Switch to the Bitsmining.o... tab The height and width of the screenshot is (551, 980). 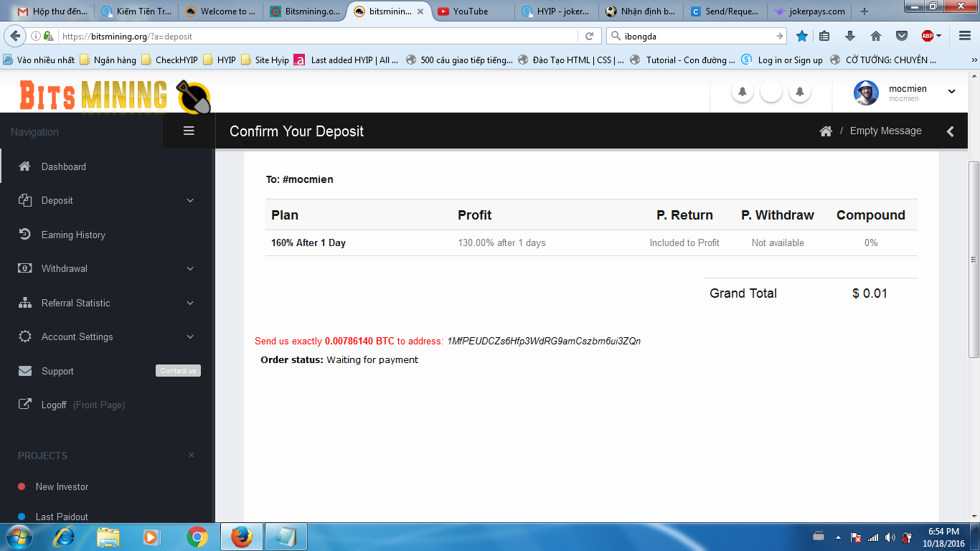coord(304,11)
